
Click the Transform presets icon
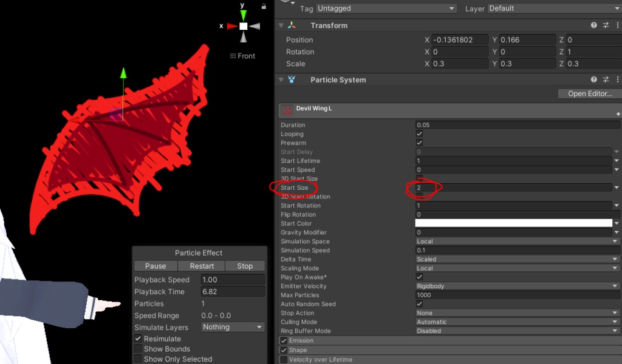[x=606, y=25]
